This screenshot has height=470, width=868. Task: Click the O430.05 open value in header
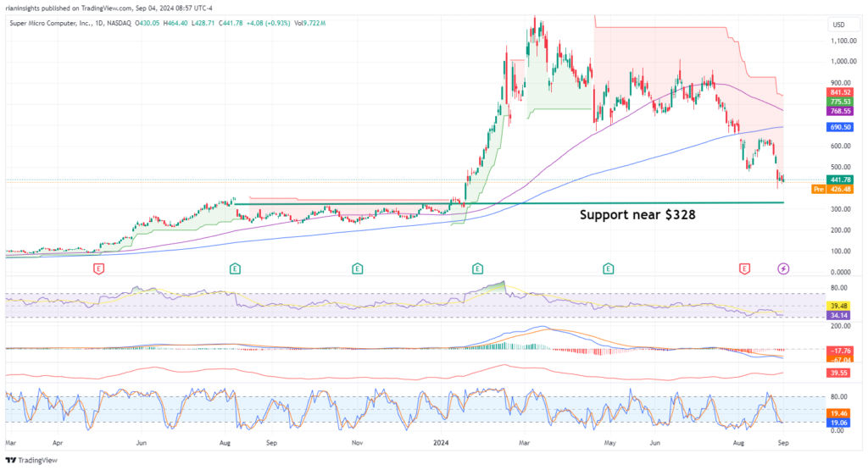(147, 23)
